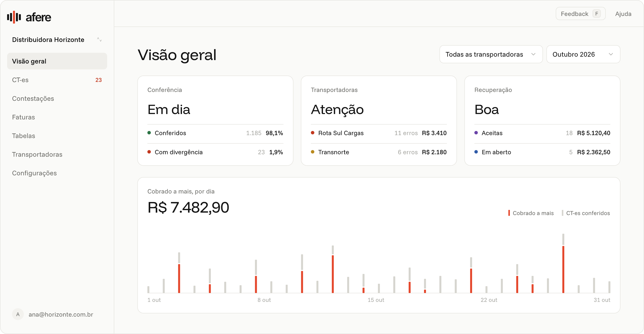Click the Rota Sul Cargas row

pos(379,133)
